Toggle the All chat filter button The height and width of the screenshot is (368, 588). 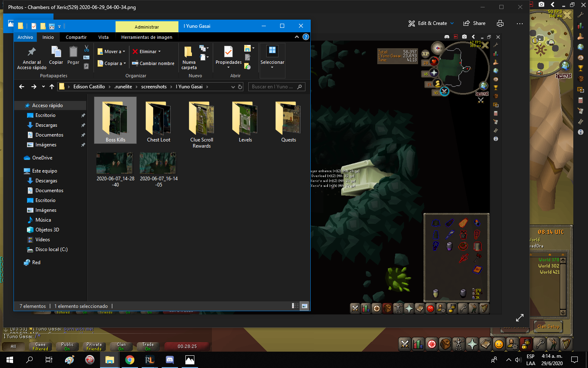[13, 347]
